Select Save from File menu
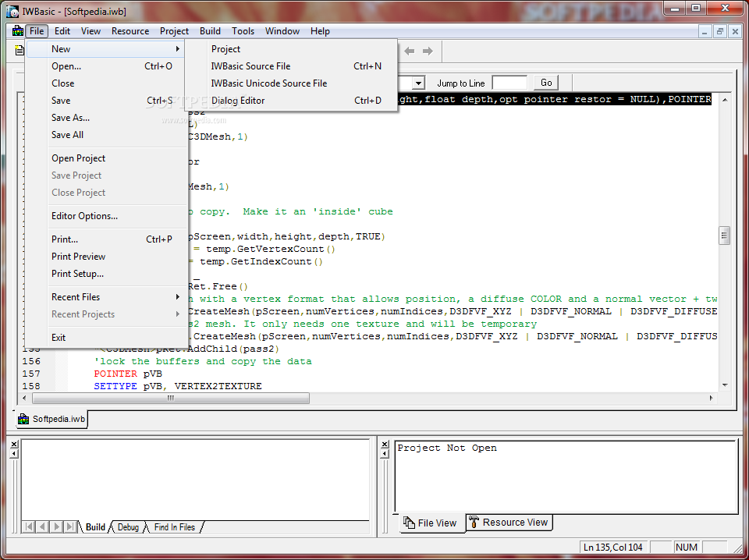This screenshot has height=560, width=749. pos(105,101)
